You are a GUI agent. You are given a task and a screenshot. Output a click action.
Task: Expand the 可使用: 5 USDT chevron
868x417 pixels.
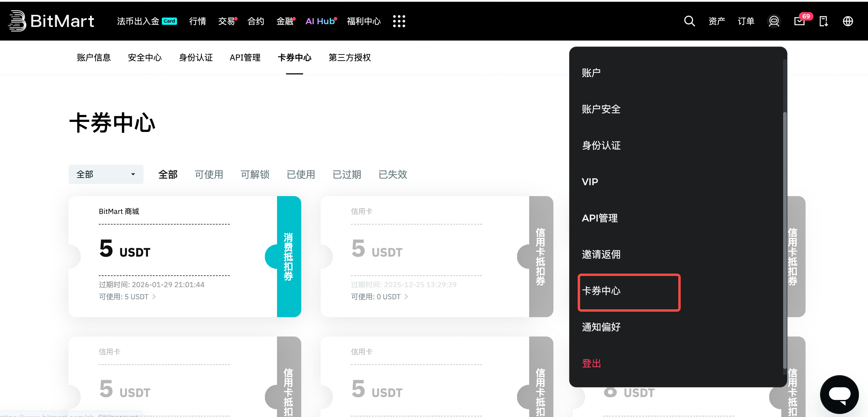pyautogui.click(x=154, y=297)
